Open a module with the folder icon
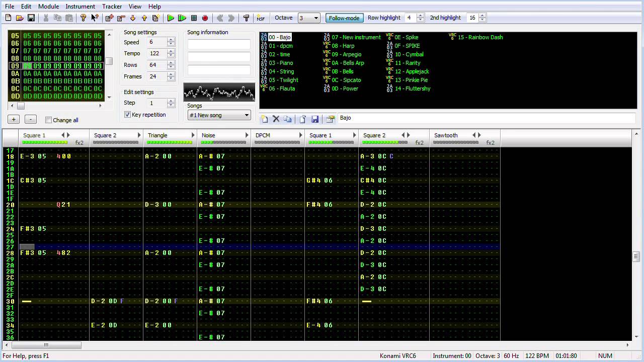This screenshot has height=362, width=644. (x=20, y=18)
